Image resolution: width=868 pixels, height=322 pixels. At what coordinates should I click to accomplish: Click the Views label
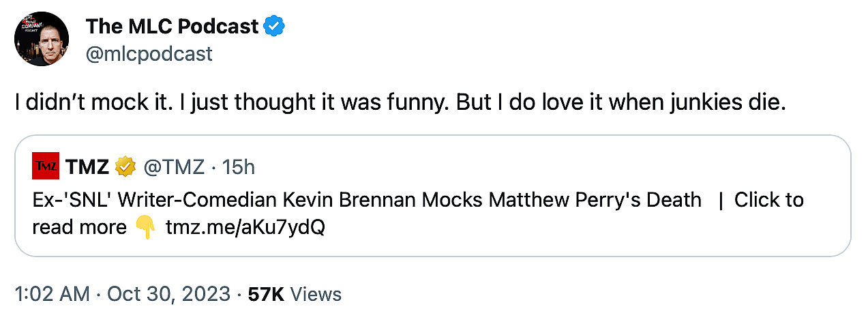(x=316, y=294)
